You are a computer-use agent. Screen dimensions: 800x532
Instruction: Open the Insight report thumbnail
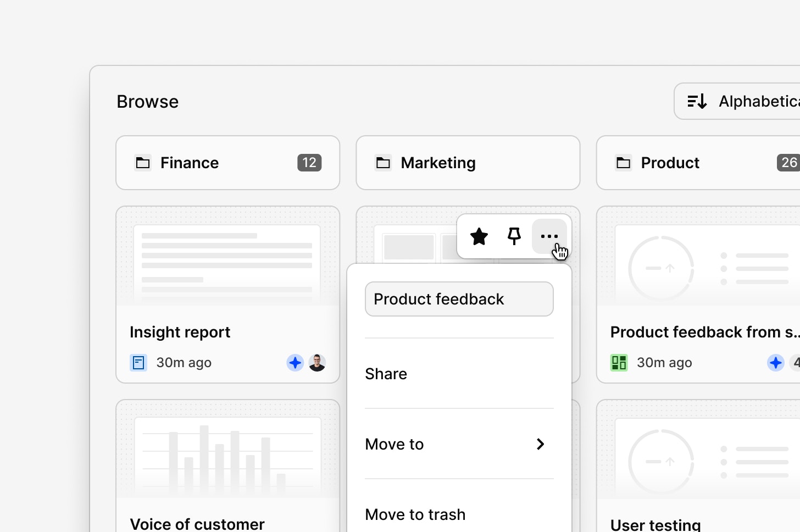(228, 256)
